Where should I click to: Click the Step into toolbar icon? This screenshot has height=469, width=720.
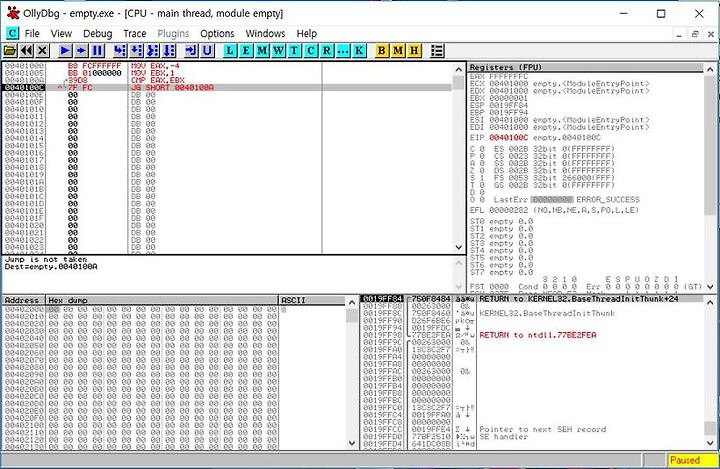click(120, 51)
